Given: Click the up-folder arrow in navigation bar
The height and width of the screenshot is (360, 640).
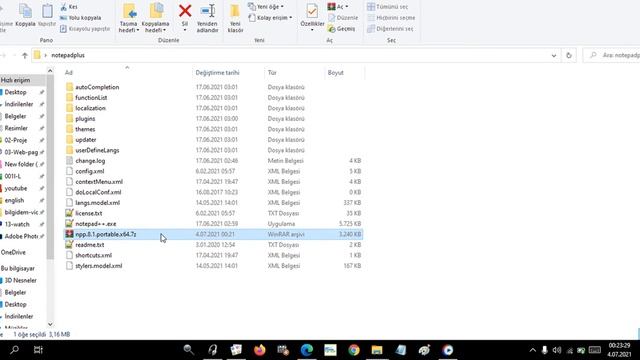Looking at the screenshot, I should coord(24,56).
